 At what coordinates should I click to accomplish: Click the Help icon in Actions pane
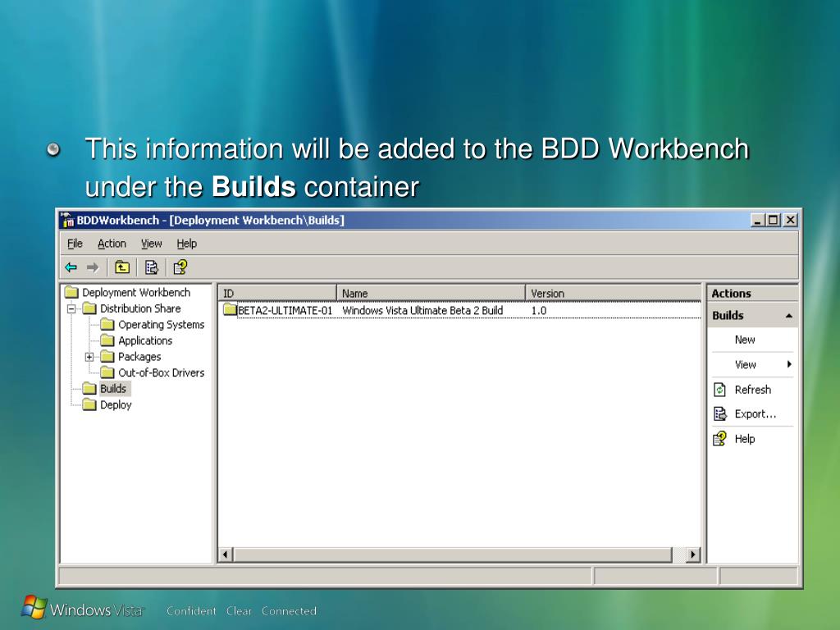tap(720, 439)
